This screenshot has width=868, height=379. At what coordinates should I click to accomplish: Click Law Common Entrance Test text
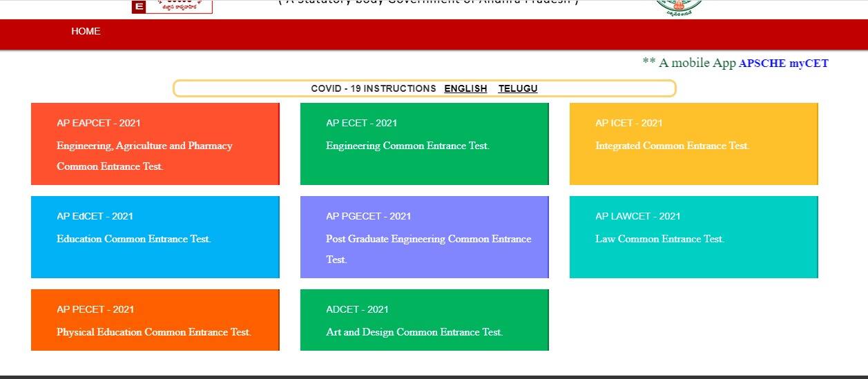pos(659,240)
